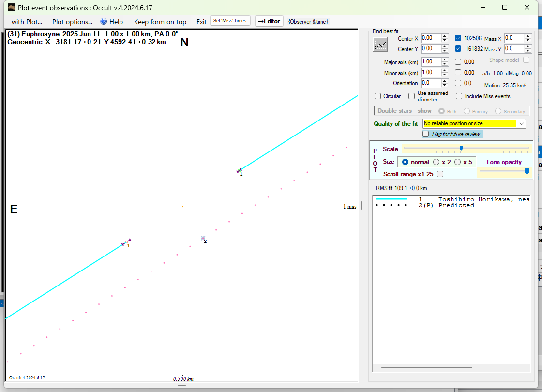The image size is (542, 392).
Task: Open the Quality of the fit dropdown
Action: (521, 124)
